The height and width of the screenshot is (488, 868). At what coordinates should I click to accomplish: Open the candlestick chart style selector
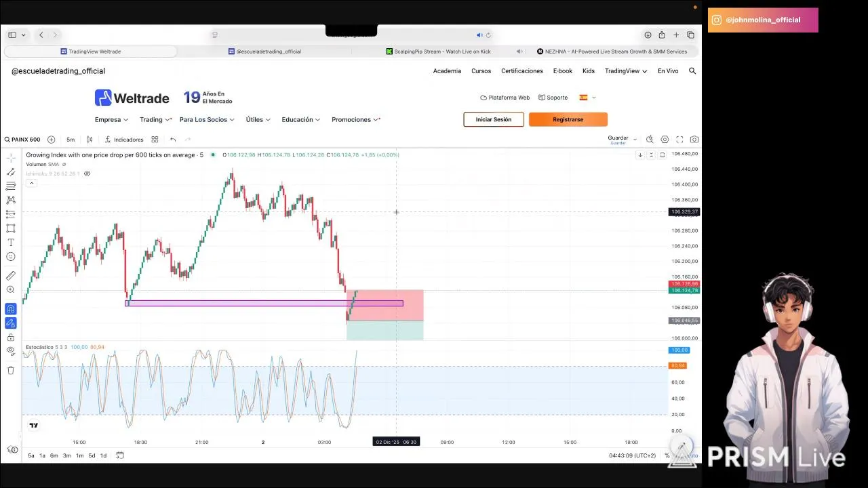(x=90, y=140)
